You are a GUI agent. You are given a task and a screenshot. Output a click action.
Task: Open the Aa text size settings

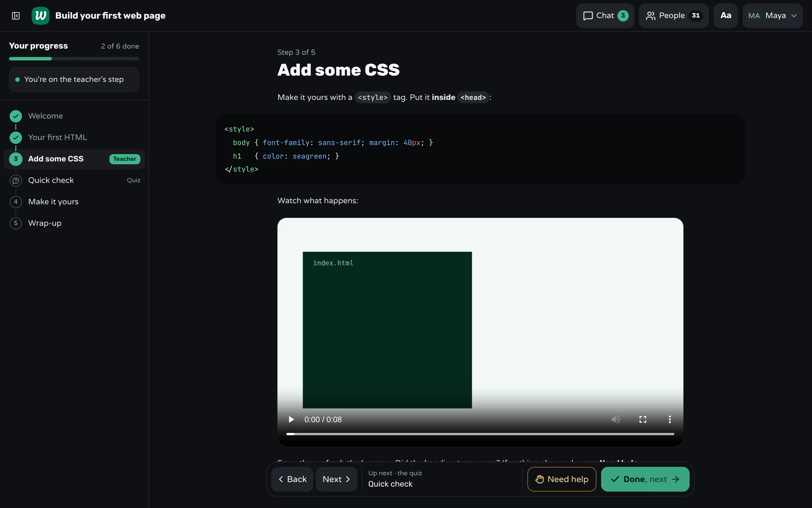pyautogui.click(x=725, y=16)
